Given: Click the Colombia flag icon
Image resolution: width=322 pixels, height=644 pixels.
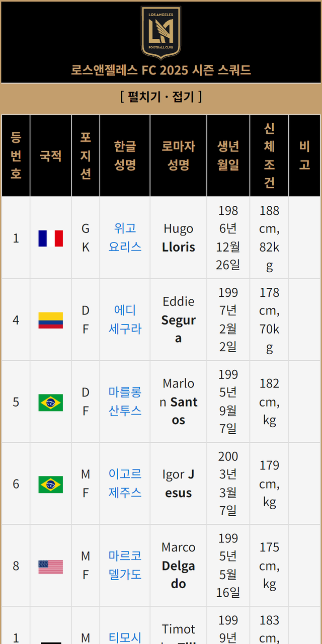Looking at the screenshot, I should pos(51,320).
